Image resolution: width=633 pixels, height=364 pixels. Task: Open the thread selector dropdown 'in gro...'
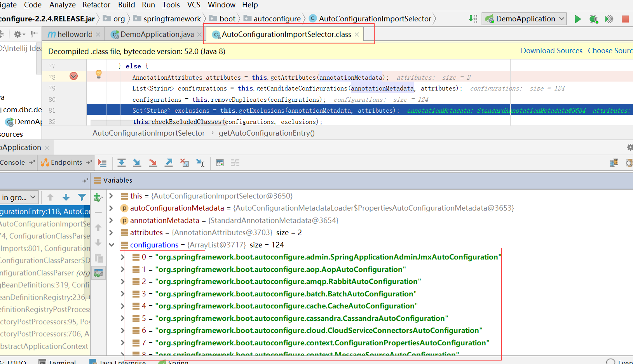tap(19, 197)
